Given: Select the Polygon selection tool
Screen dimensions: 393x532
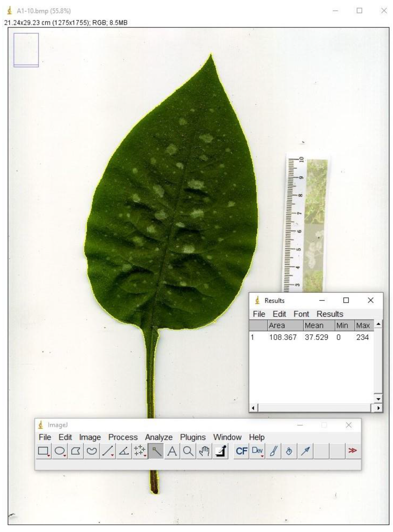Looking at the screenshot, I should click(x=76, y=451).
